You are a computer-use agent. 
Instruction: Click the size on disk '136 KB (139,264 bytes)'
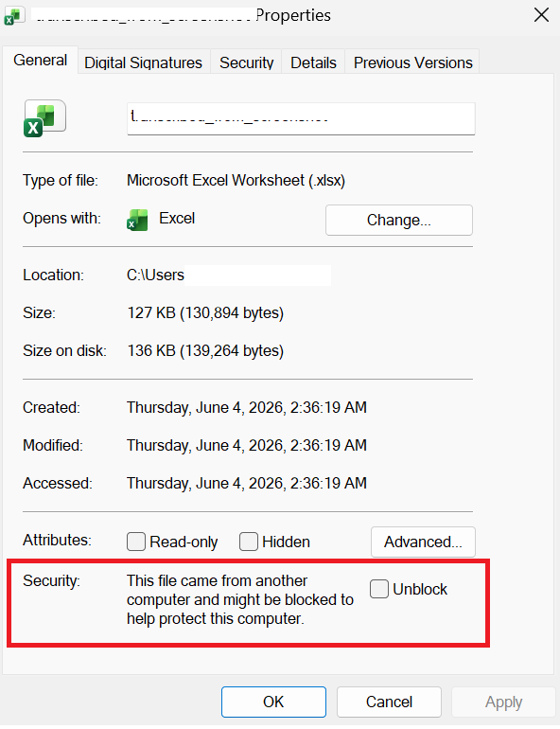tap(205, 350)
